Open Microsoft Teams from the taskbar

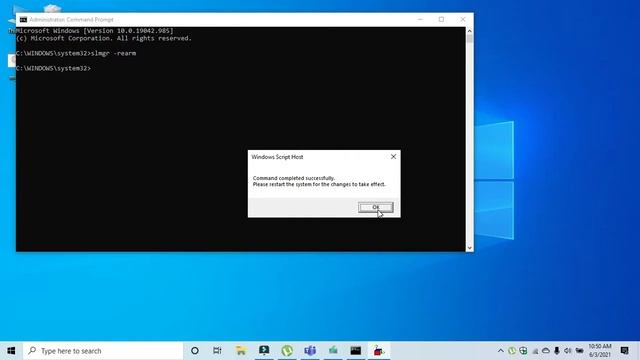pyautogui.click(x=310, y=351)
